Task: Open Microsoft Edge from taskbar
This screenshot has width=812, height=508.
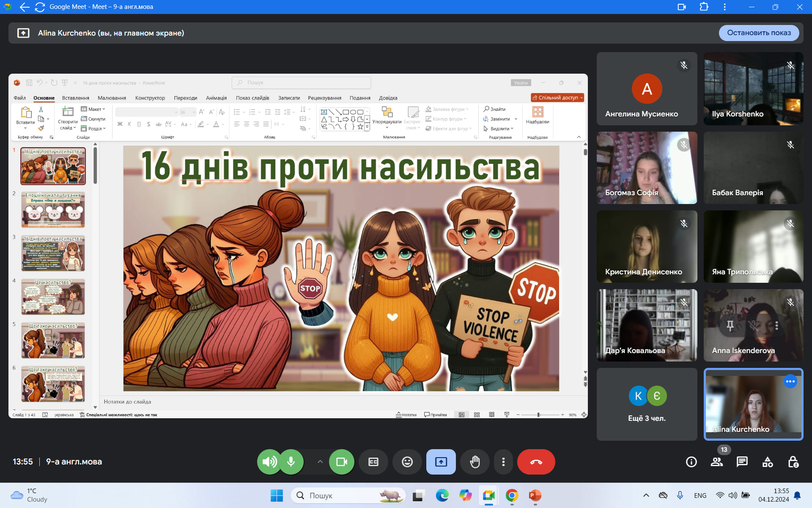Action: [442, 495]
